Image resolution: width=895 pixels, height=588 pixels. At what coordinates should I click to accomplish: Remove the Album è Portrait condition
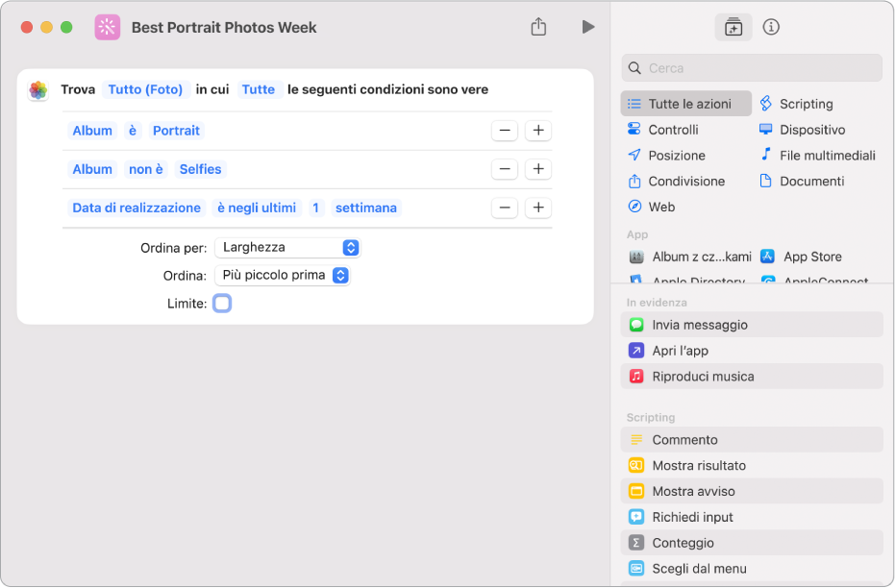[505, 131]
